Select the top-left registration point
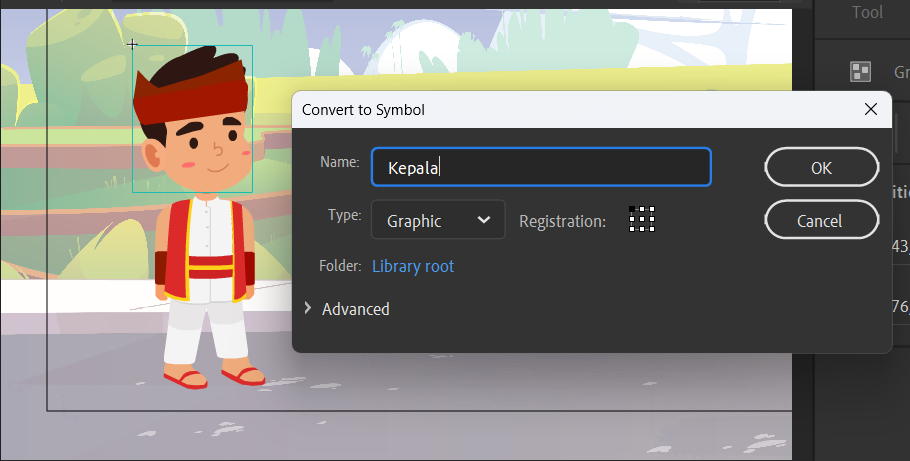The height and width of the screenshot is (461, 910). tap(632, 209)
